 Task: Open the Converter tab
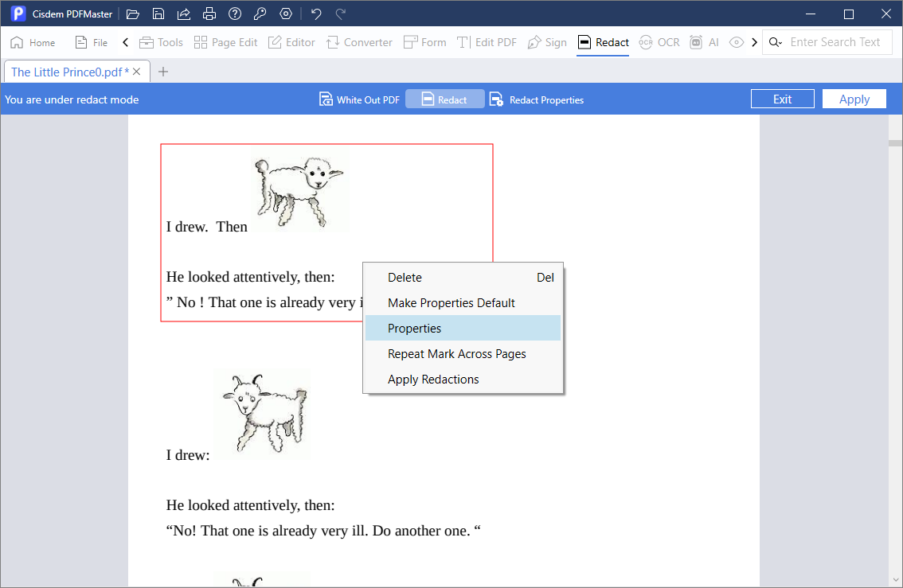point(359,43)
